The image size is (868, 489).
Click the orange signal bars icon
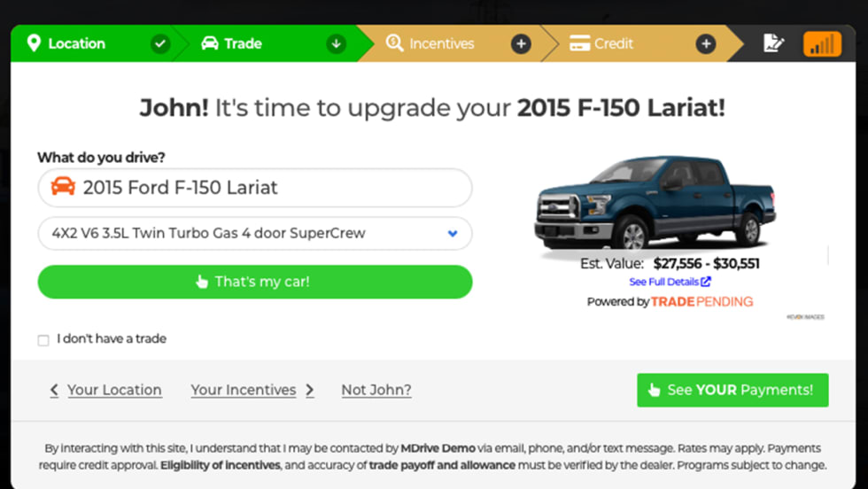pyautogui.click(x=822, y=44)
